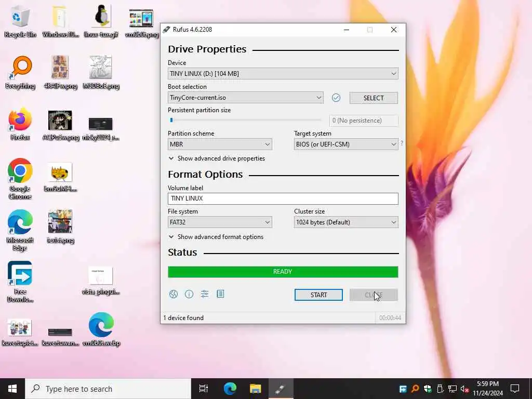This screenshot has height=399, width=532.
Task: Open Task View on the taskbar
Action: pyautogui.click(x=204, y=389)
